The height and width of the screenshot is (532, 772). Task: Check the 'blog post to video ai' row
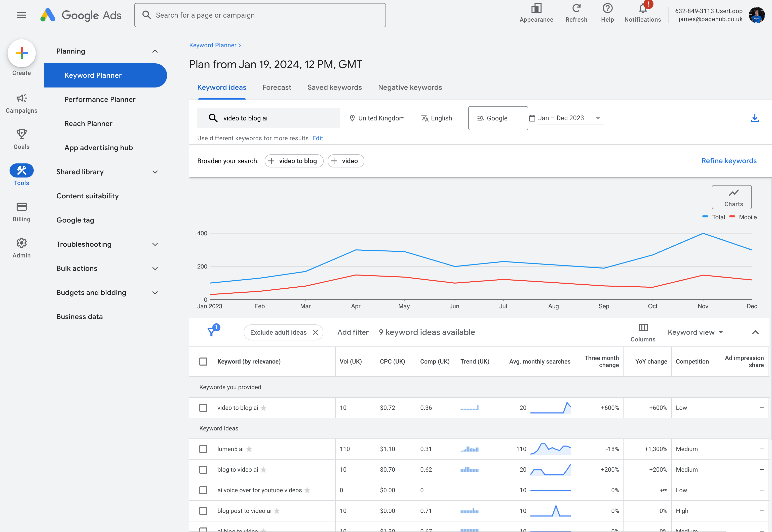203,511
